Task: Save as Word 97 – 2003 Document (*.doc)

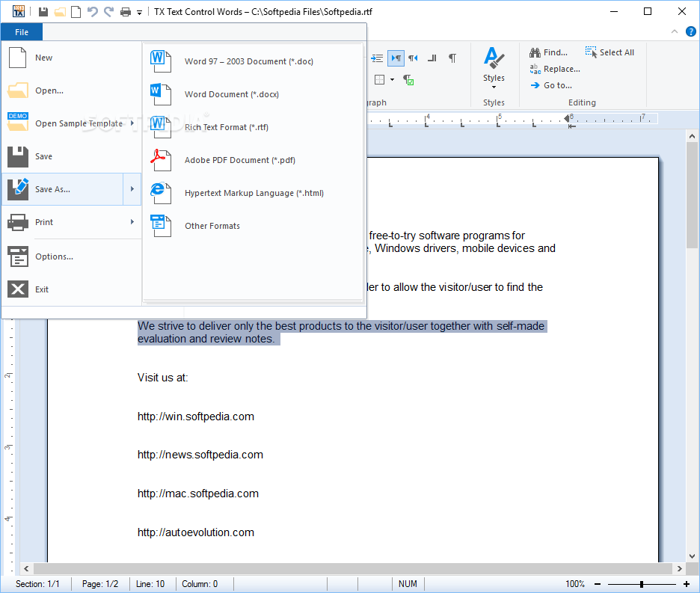Action: [x=252, y=61]
